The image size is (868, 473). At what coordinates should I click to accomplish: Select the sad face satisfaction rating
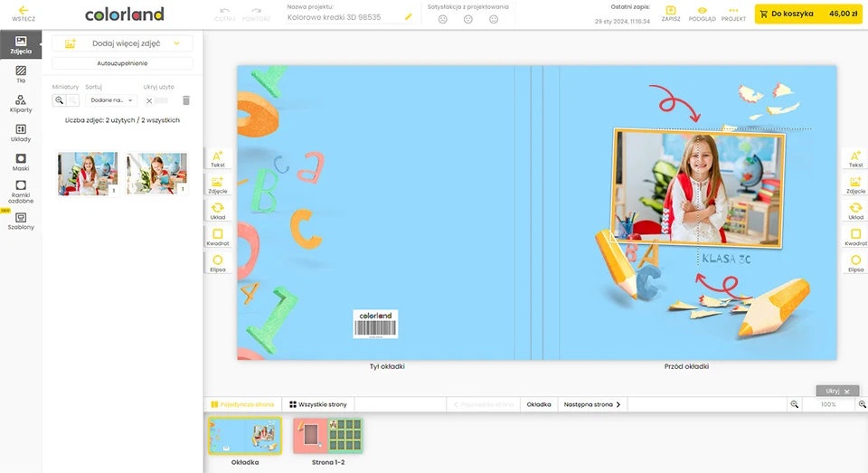[442, 19]
